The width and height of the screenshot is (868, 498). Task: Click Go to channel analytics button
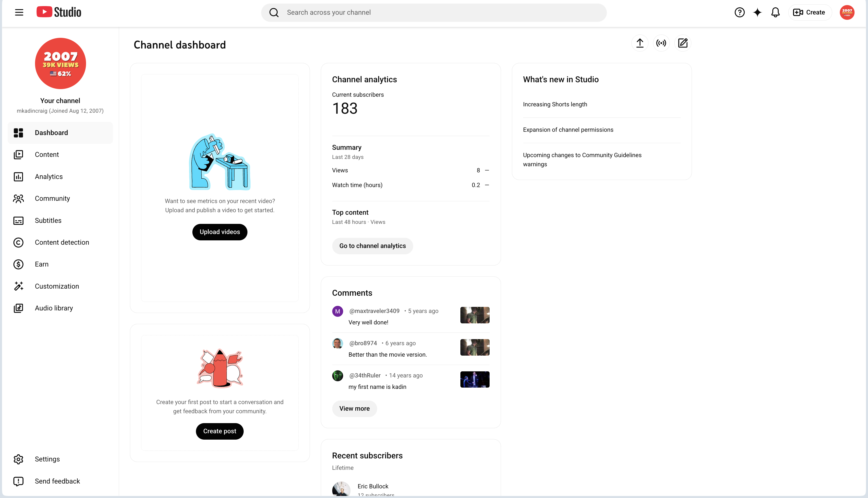tap(372, 246)
